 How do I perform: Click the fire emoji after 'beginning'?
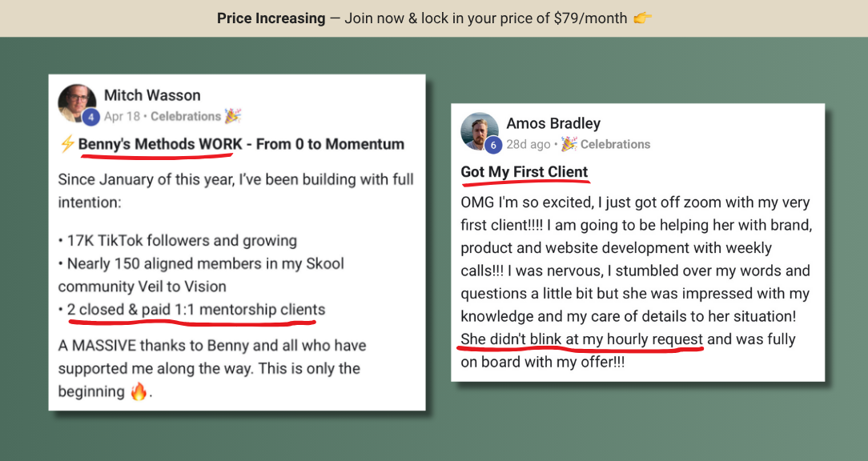pyautogui.click(x=139, y=391)
